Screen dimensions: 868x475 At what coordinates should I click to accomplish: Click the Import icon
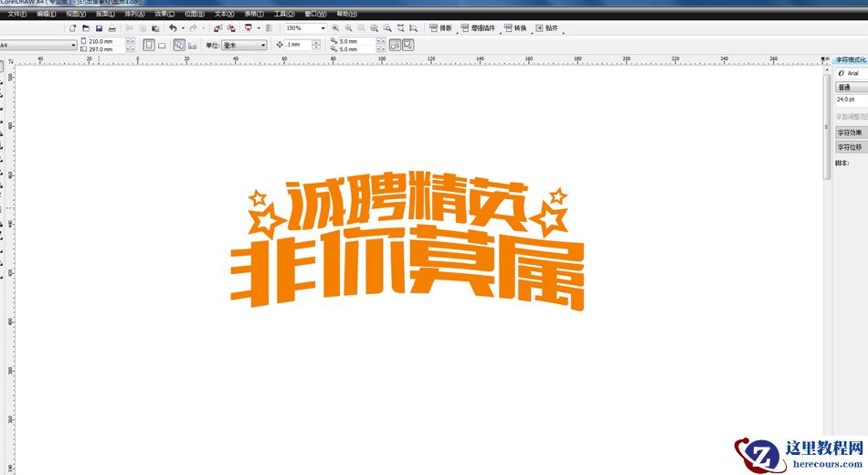click(x=218, y=28)
